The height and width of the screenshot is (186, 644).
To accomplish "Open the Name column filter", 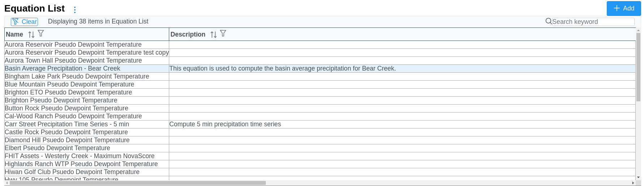I will click(x=41, y=34).
